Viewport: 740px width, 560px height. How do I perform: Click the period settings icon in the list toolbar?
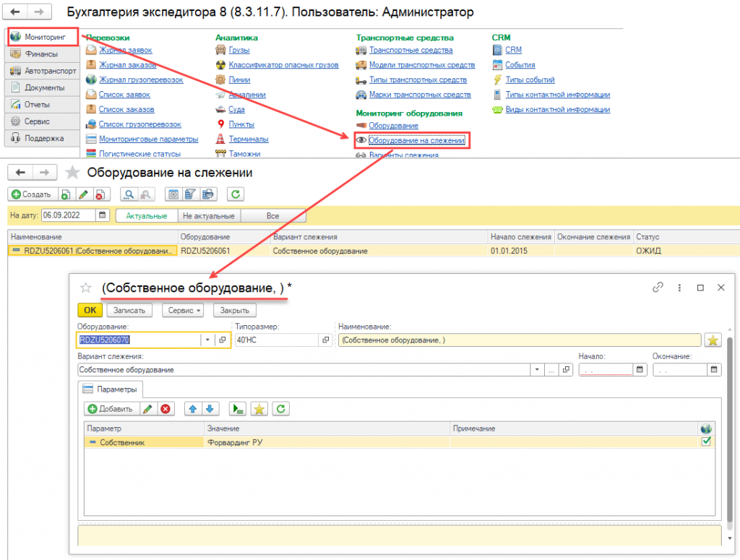pos(173,194)
